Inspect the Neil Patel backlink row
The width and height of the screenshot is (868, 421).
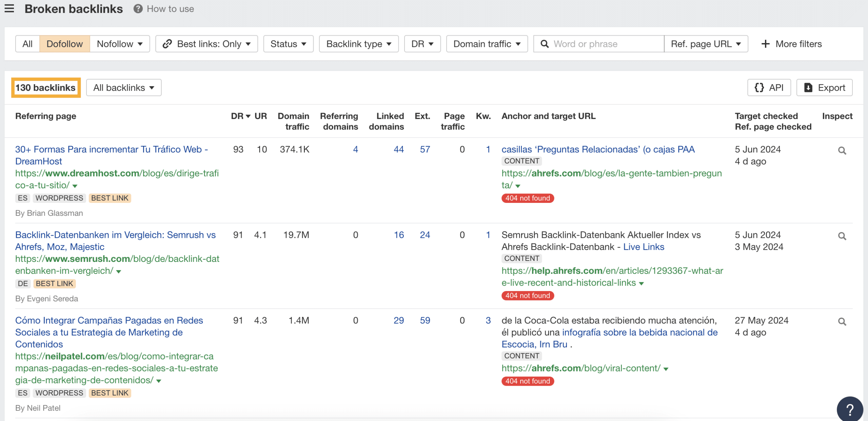pyautogui.click(x=842, y=321)
